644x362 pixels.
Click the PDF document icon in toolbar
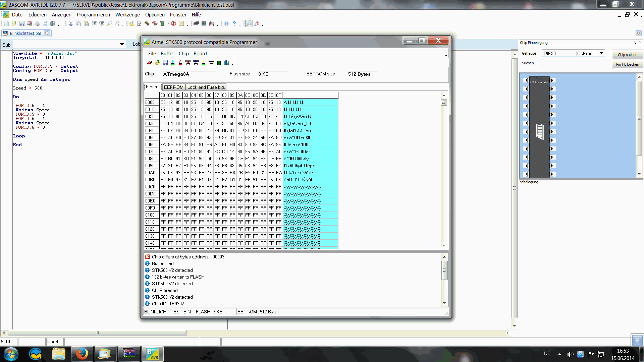coord(257,24)
